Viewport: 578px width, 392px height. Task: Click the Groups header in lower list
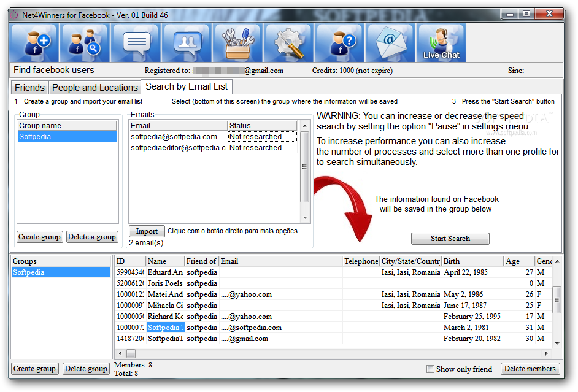[61, 261]
